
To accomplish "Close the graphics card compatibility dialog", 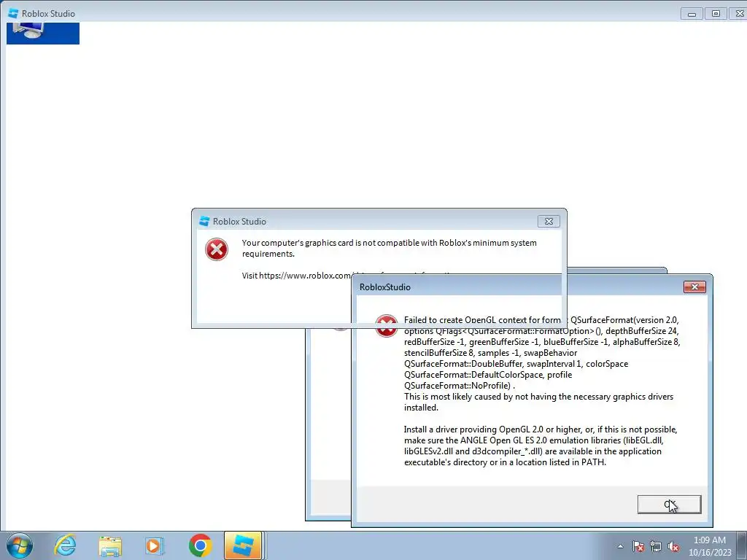I will point(549,222).
